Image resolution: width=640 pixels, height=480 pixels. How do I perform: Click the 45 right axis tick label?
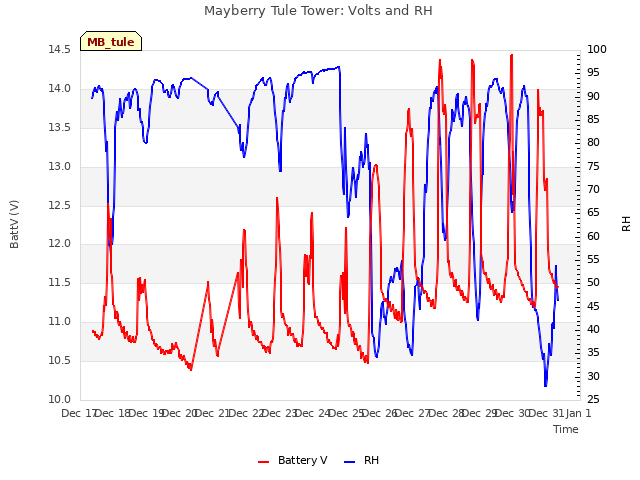[x=593, y=306]
